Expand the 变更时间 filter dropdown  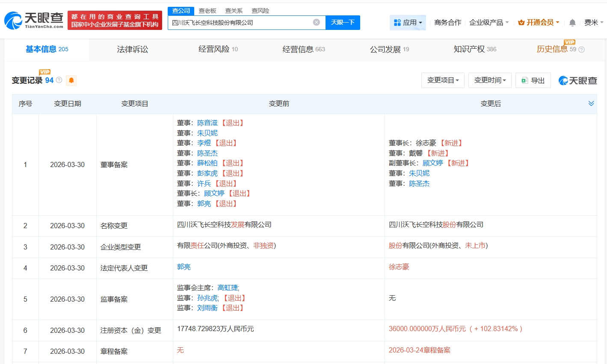490,80
